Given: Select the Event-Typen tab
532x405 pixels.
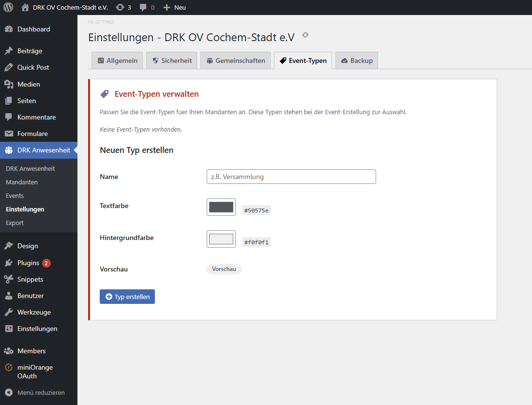Looking at the screenshot, I should coord(303,60).
